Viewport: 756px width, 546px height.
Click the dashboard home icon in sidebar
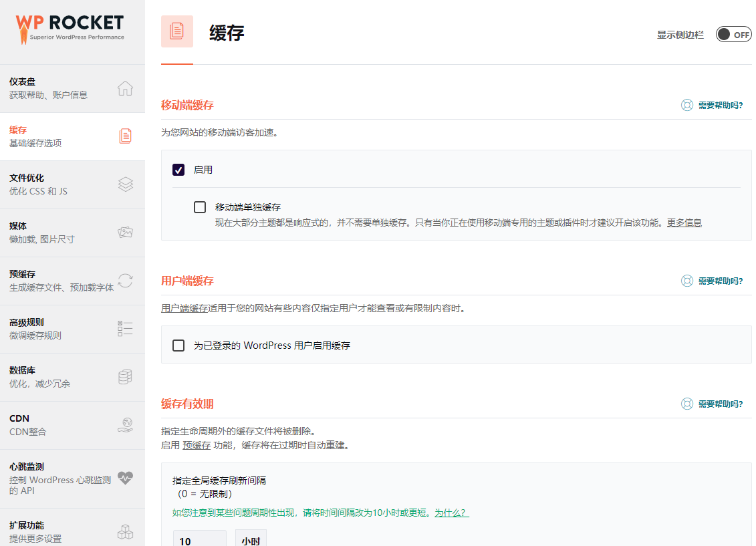pyautogui.click(x=125, y=86)
